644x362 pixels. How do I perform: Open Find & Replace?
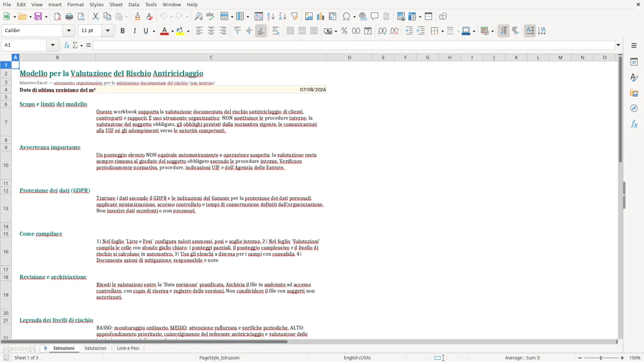(x=198, y=17)
